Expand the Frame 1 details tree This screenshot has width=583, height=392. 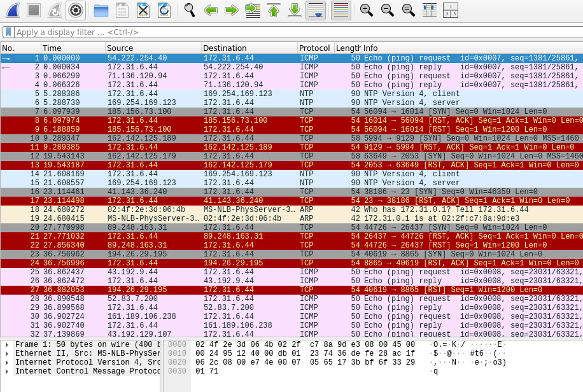pos(7,344)
